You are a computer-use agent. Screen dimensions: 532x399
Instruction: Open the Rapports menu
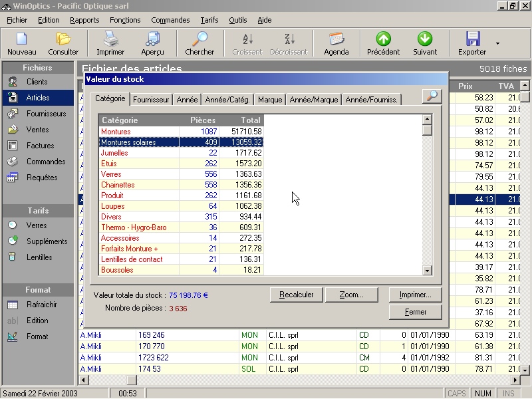pos(84,20)
